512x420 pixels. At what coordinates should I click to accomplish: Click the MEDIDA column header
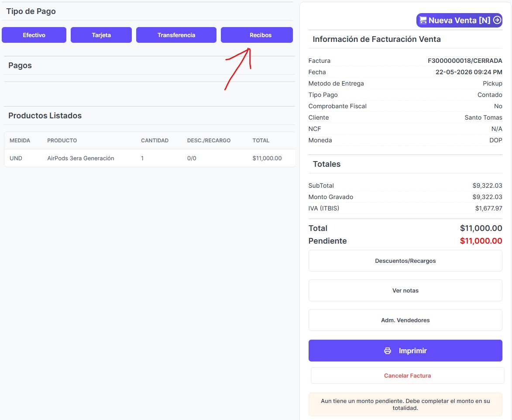coord(20,141)
